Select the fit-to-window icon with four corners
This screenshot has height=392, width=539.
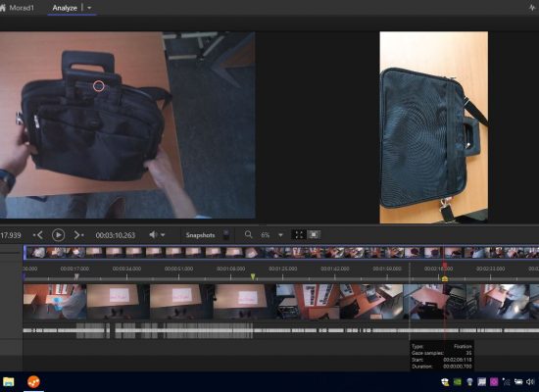(x=299, y=235)
